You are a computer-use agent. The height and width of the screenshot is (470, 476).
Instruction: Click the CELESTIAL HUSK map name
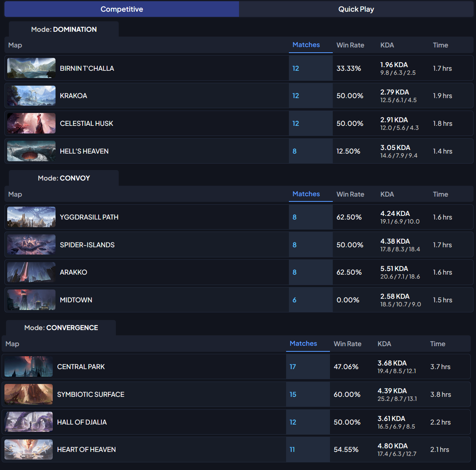tap(87, 123)
